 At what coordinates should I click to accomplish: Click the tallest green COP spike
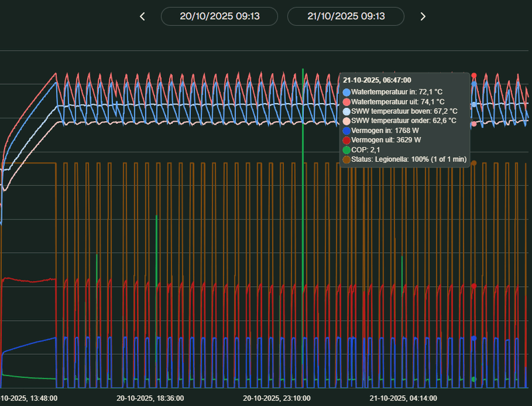click(303, 200)
